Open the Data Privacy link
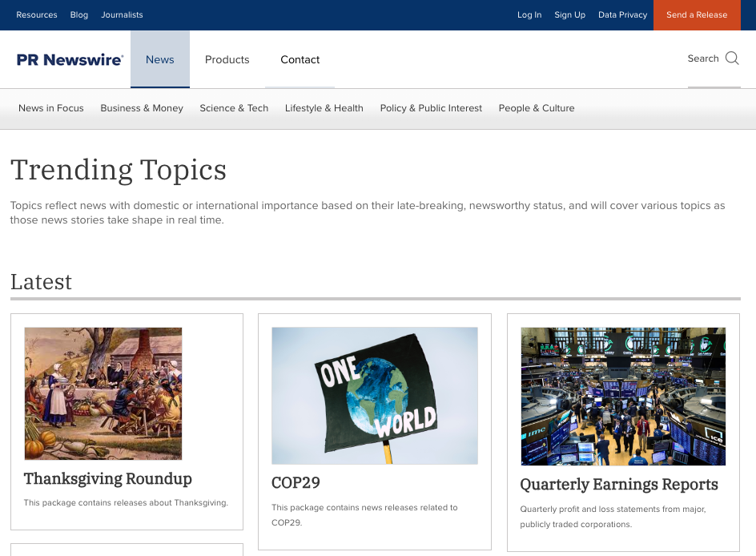Screen dimensions: 756x556 pyautogui.click(x=622, y=15)
